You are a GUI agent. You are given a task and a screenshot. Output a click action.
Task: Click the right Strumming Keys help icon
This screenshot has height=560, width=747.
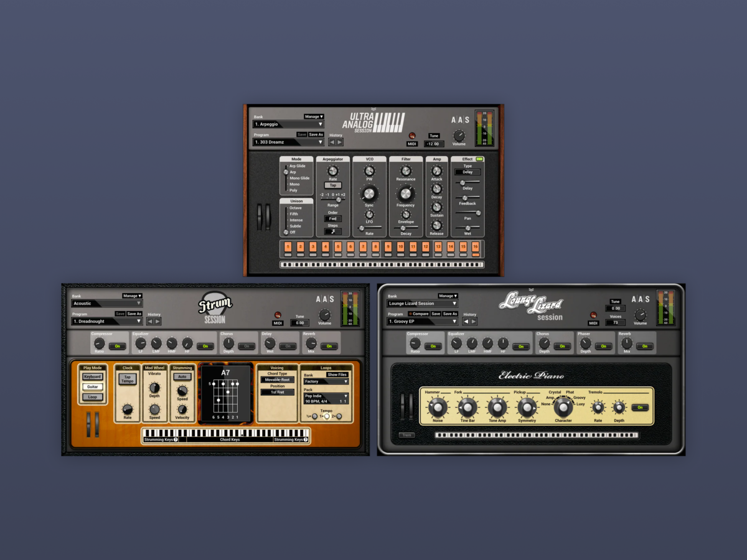click(306, 439)
